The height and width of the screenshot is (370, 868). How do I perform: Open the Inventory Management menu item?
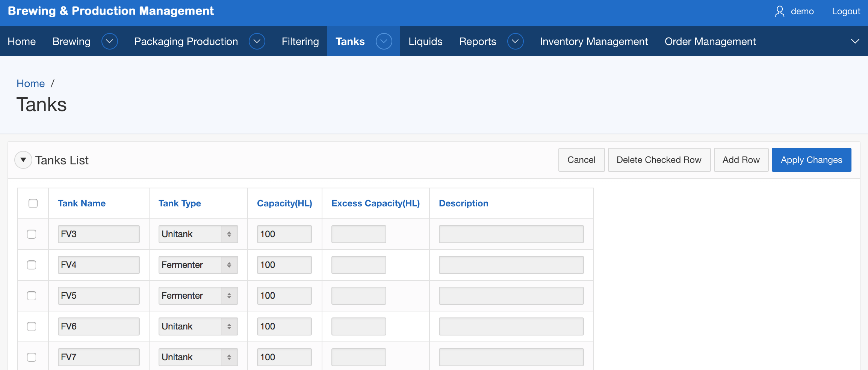click(594, 41)
